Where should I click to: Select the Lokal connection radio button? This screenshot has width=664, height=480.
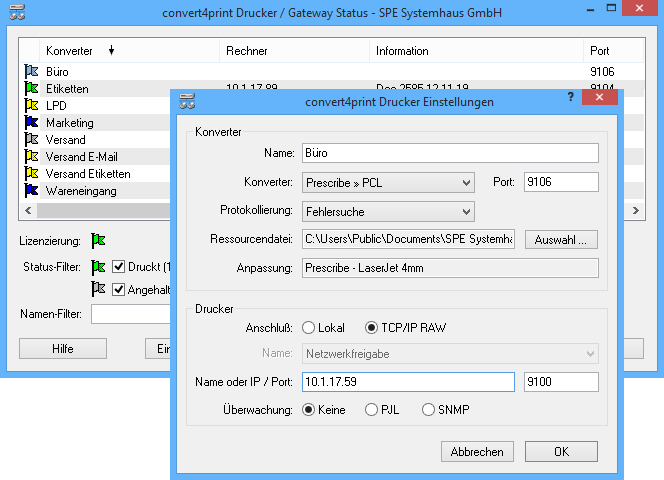click(308, 327)
